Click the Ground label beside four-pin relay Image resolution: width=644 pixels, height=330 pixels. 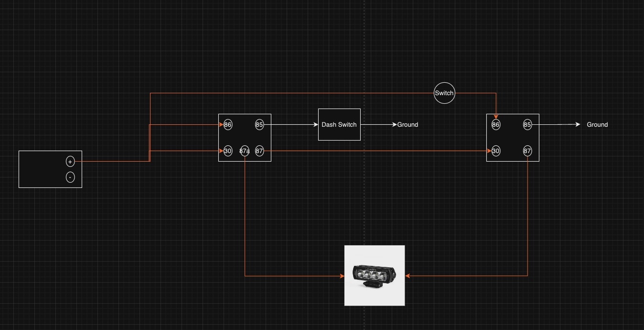pos(597,125)
